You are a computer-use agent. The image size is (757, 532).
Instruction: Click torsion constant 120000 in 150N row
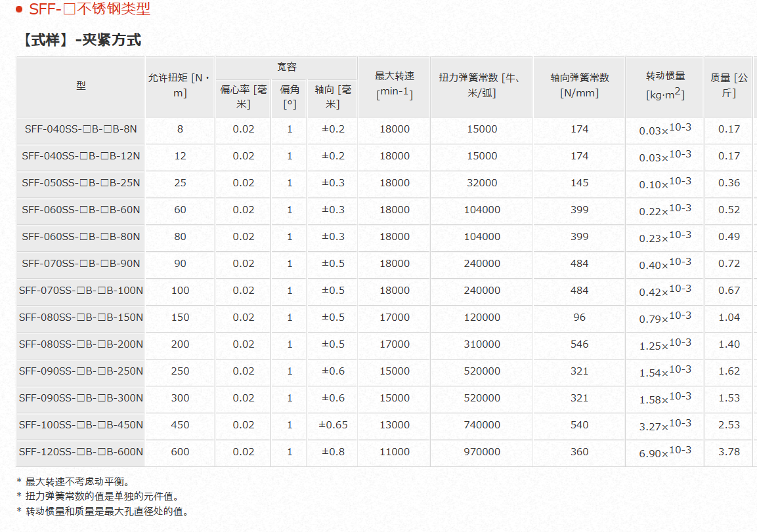pos(482,317)
